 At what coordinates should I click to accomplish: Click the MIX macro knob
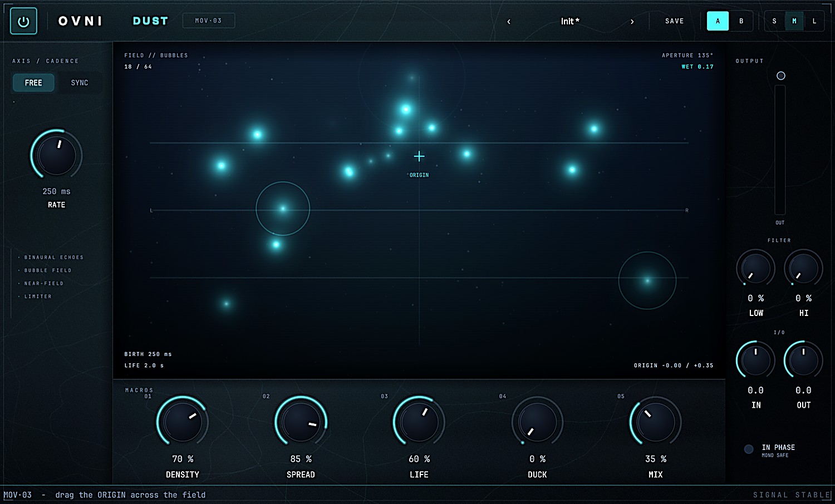pyautogui.click(x=656, y=422)
